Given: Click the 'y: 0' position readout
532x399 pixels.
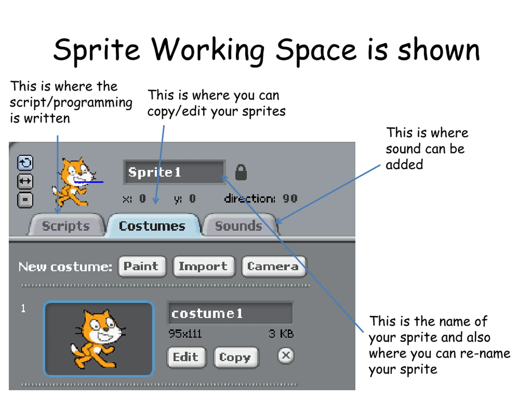Looking at the screenshot, I should [x=185, y=199].
